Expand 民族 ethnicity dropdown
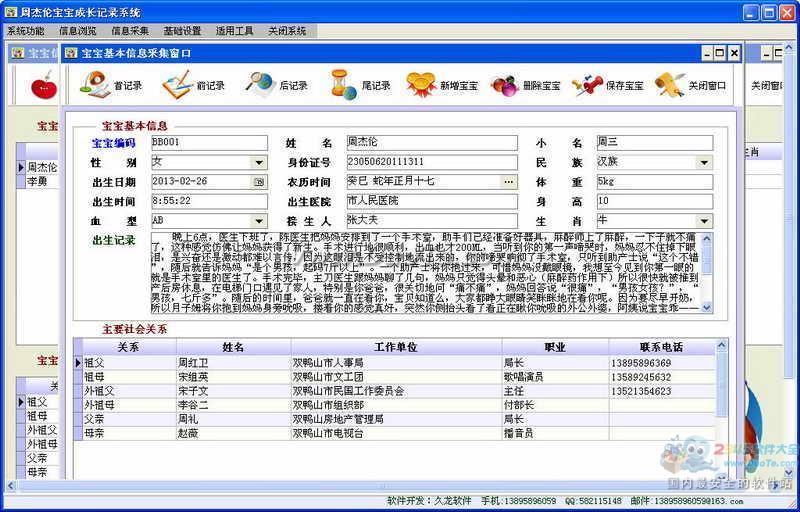This screenshot has width=800, height=512. [705, 163]
